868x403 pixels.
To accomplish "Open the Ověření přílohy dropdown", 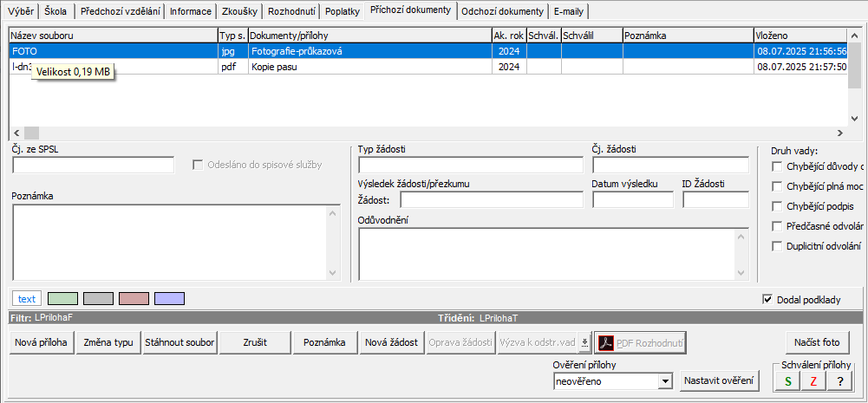I will (x=664, y=380).
